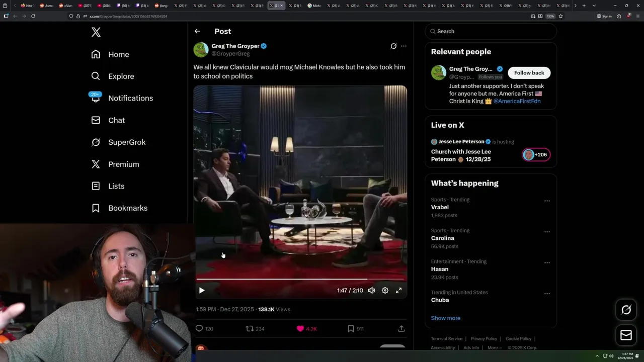
Task: Click the browser back arrow
Action: [x=15, y=16]
